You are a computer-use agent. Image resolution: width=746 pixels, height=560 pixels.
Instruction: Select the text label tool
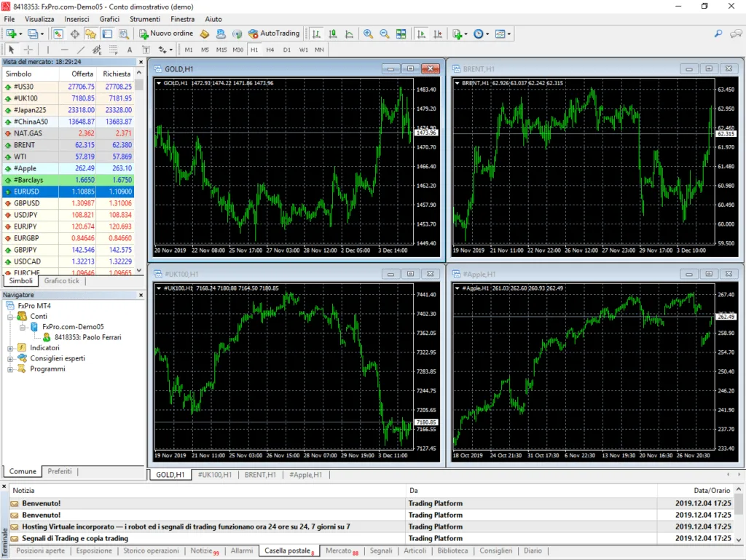click(x=146, y=50)
